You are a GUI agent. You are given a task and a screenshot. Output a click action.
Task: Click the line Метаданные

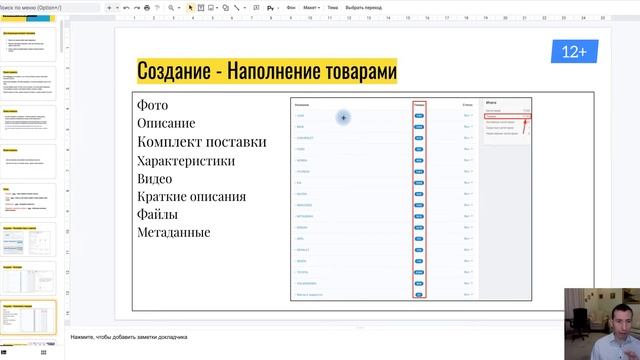point(174,232)
